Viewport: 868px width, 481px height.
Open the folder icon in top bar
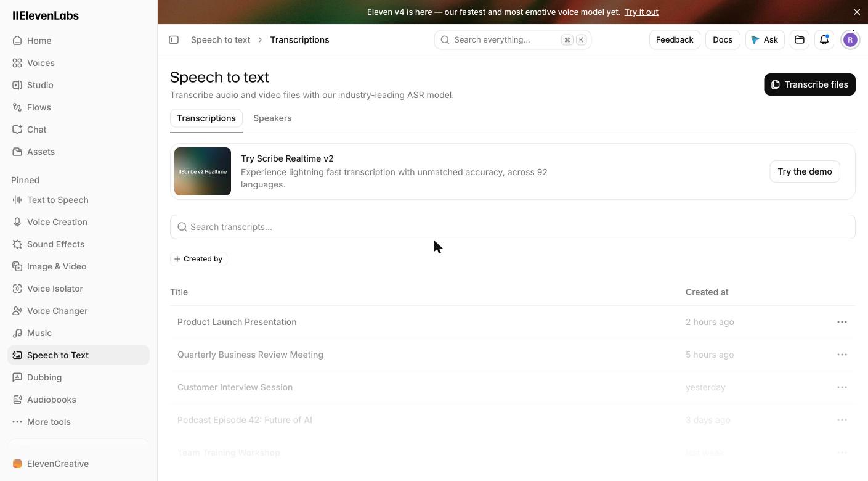coord(800,39)
